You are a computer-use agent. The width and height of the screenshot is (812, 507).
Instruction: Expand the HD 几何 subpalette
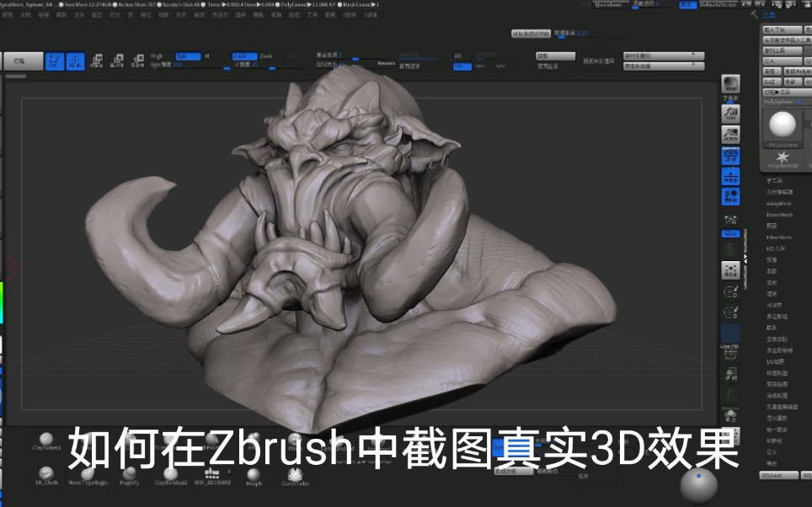(776, 248)
